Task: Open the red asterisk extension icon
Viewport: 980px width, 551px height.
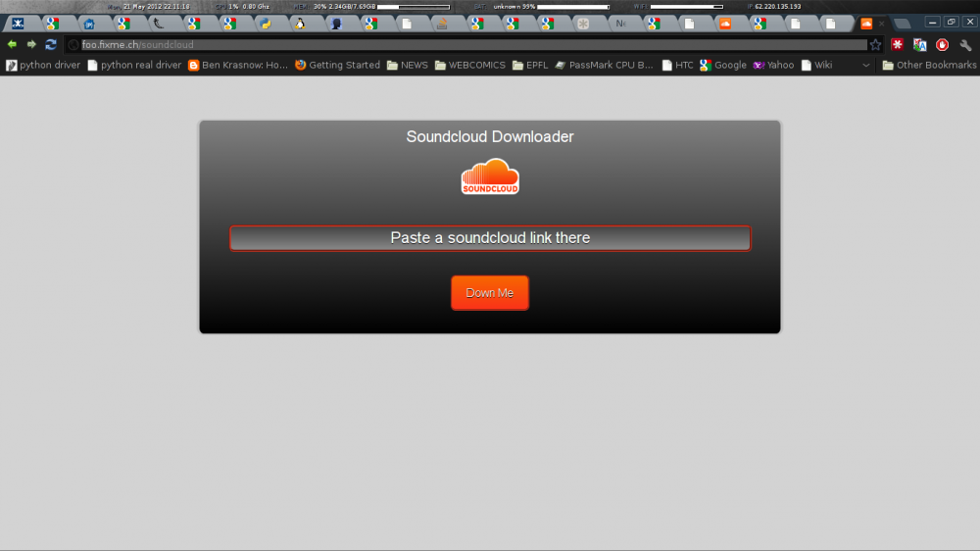Action: point(897,45)
